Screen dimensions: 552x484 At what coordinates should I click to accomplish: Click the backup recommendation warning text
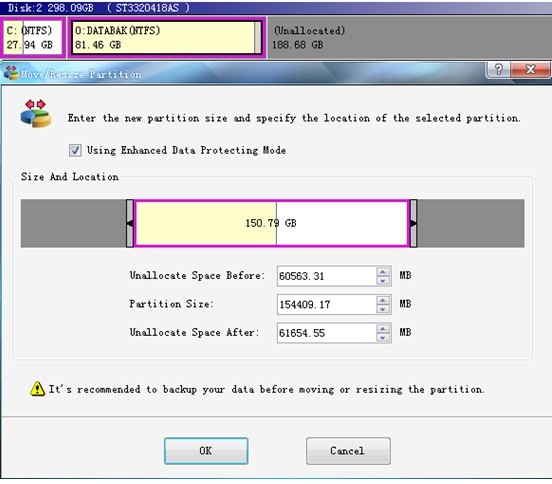[266, 389]
